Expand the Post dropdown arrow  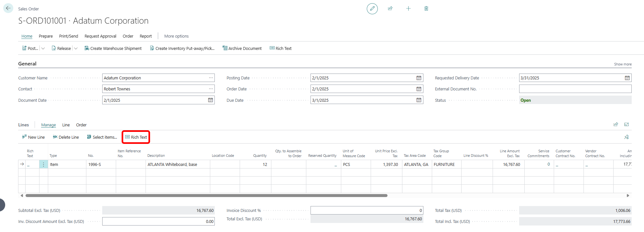43,49
